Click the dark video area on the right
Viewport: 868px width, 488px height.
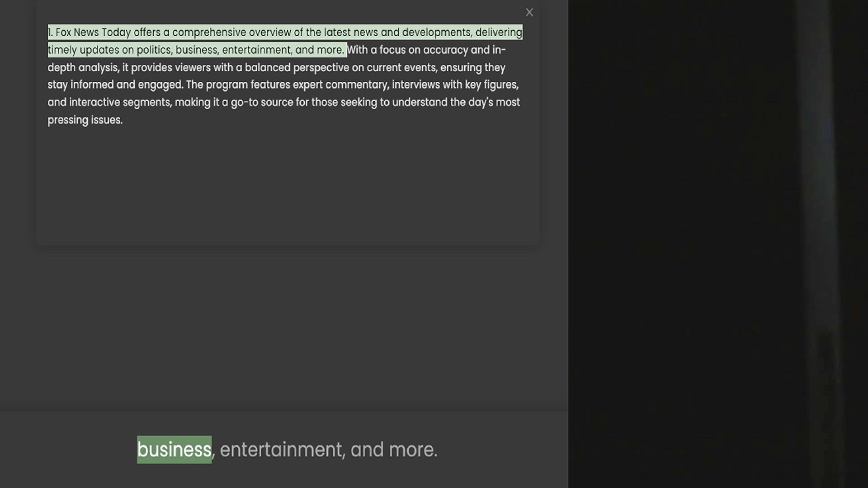coord(718,244)
